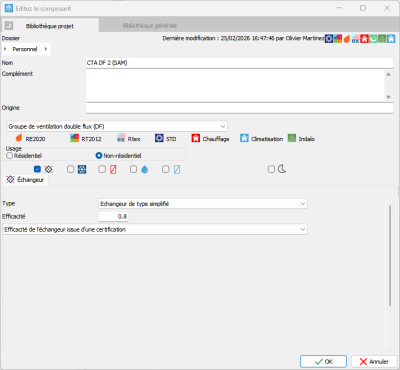400x370 pixels.
Task: Click the red slashed rectangle icon
Action: [113, 169]
